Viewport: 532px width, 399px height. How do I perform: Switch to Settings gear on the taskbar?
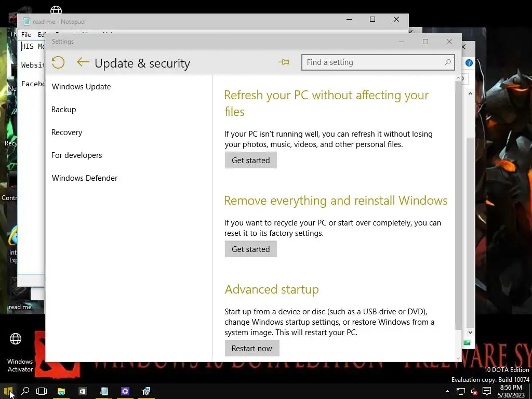[125, 391]
